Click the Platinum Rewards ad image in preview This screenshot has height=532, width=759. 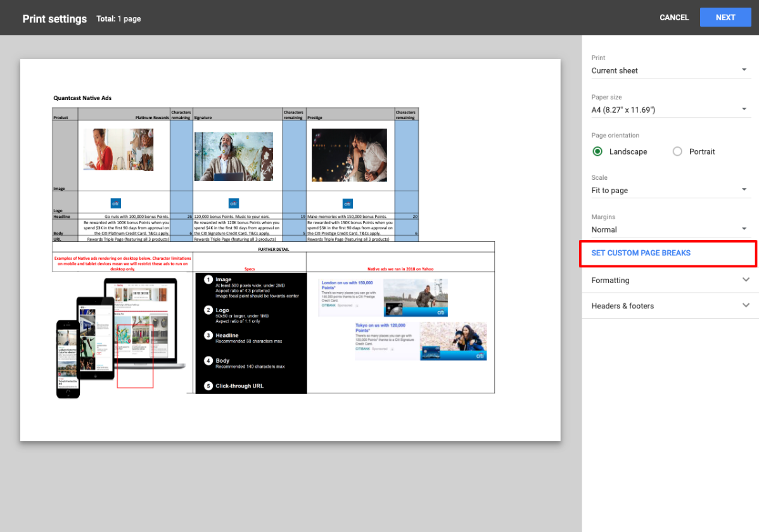(x=118, y=149)
